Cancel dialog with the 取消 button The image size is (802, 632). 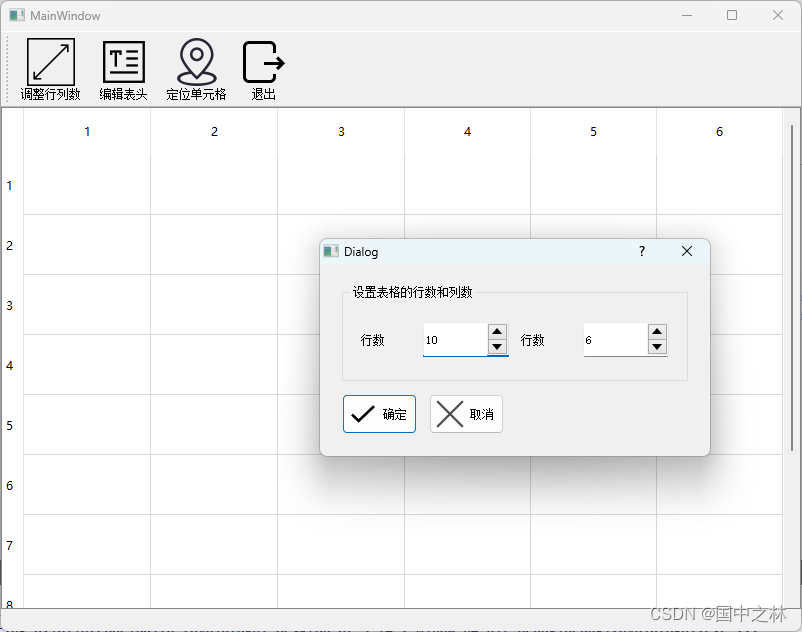(466, 414)
